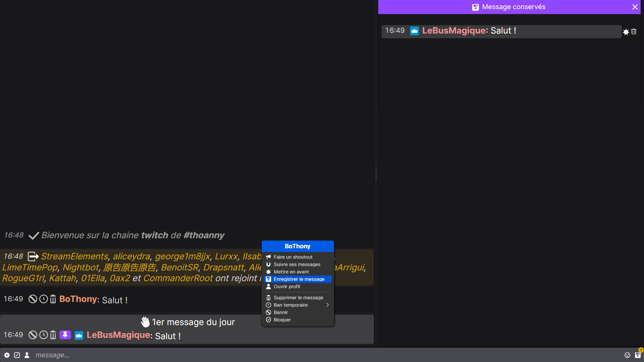Delete the saved message with the trash icon
The image size is (644, 362).
tap(634, 32)
